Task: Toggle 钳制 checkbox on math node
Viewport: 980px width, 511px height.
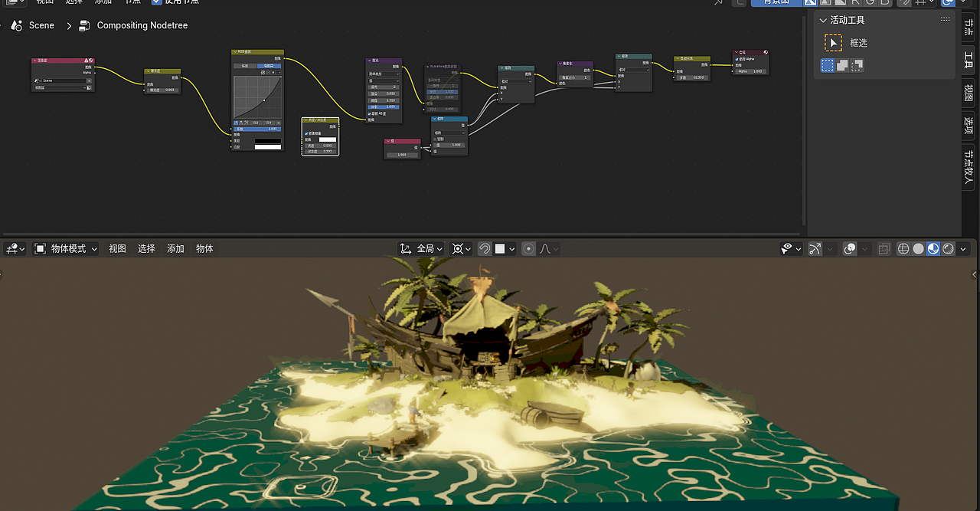Action: coord(436,139)
